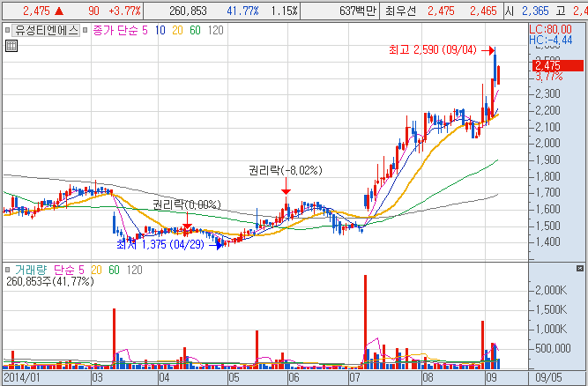This screenshot has width=588, height=386.
Task: Select the volume 20-day average label
Action: coord(96,270)
